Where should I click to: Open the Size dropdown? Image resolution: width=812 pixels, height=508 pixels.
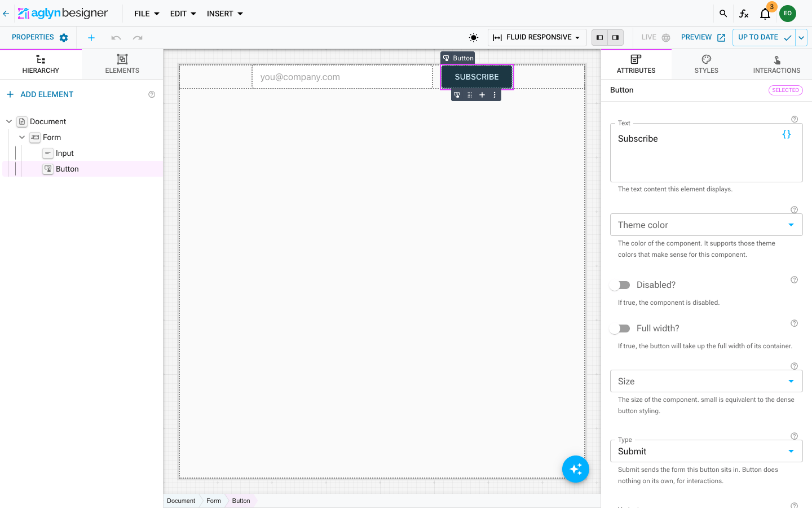click(x=706, y=381)
